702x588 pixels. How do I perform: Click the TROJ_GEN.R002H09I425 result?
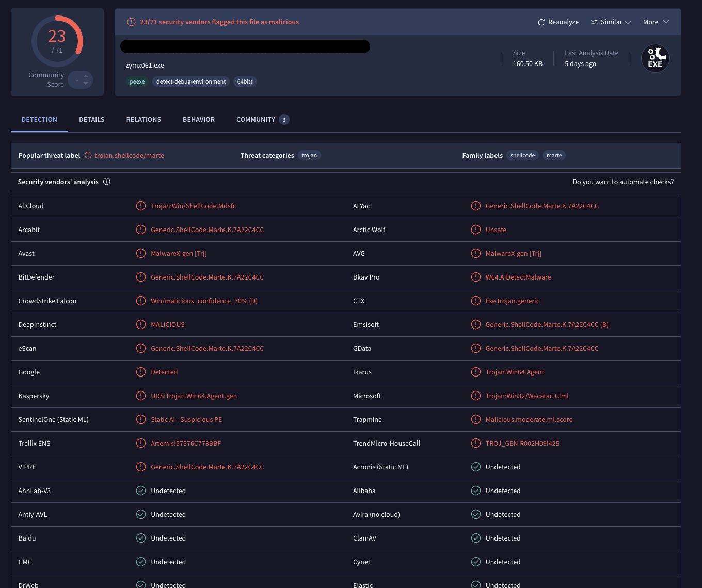(522, 443)
